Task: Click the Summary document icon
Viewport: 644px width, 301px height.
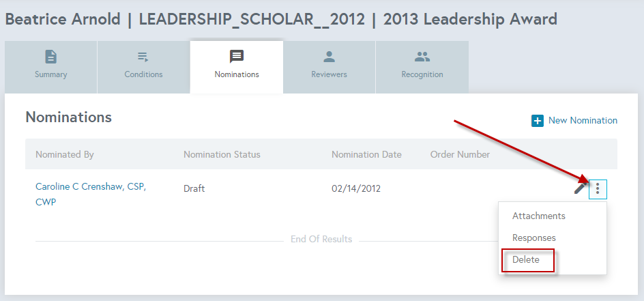Action: click(x=51, y=57)
